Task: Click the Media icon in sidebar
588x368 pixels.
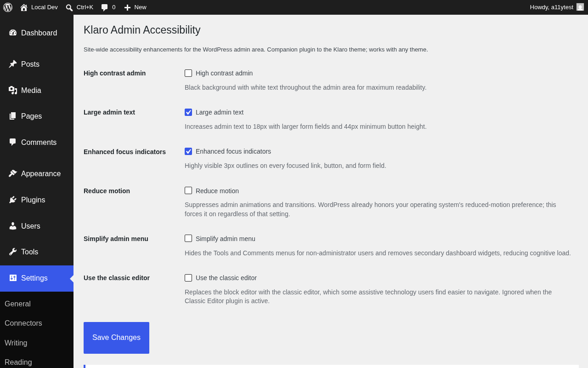Action: click(13, 90)
